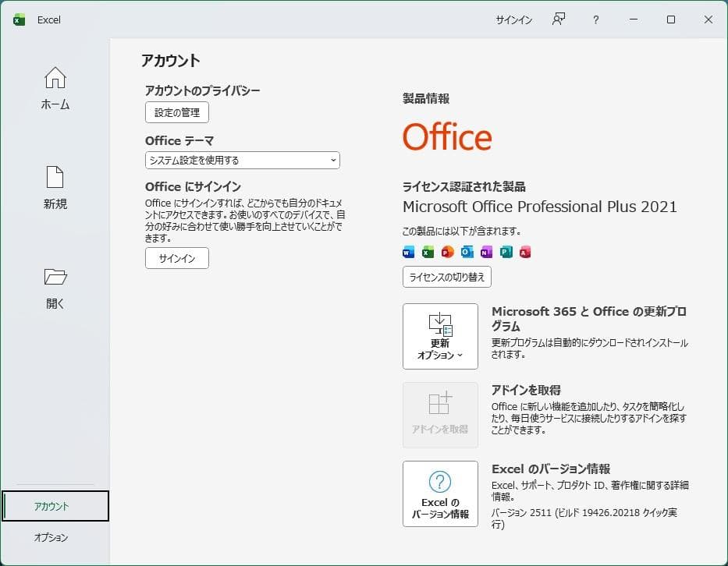Click Excel のバージョン情報
728x566 pixels.
coord(440,493)
